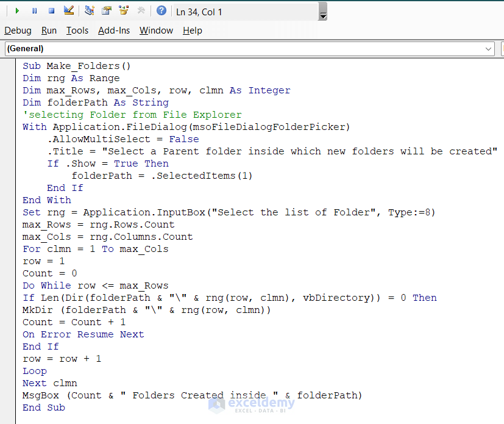504x424 pixels.
Task: Click the 'selecting Folder from File Explorer' comment
Action: (132, 115)
